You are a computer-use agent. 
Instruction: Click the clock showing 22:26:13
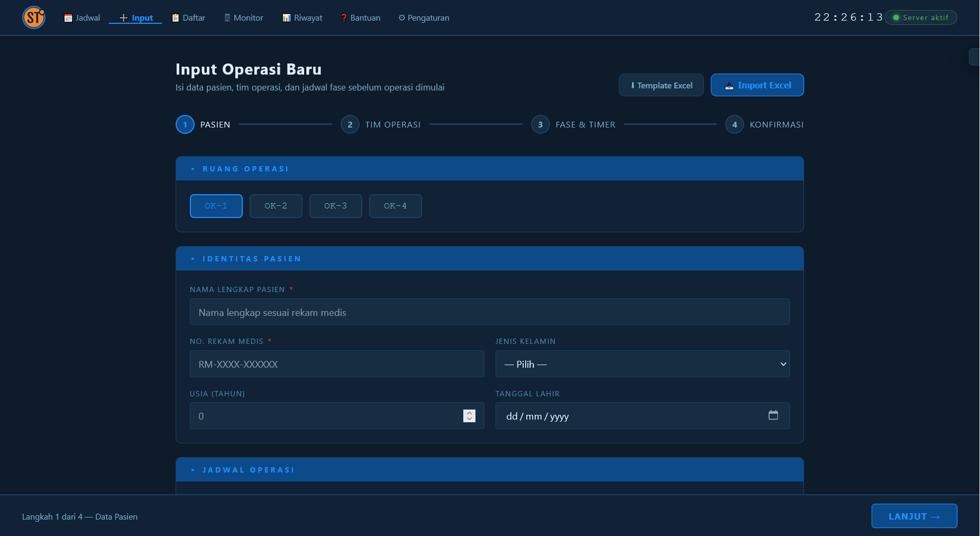(x=848, y=17)
